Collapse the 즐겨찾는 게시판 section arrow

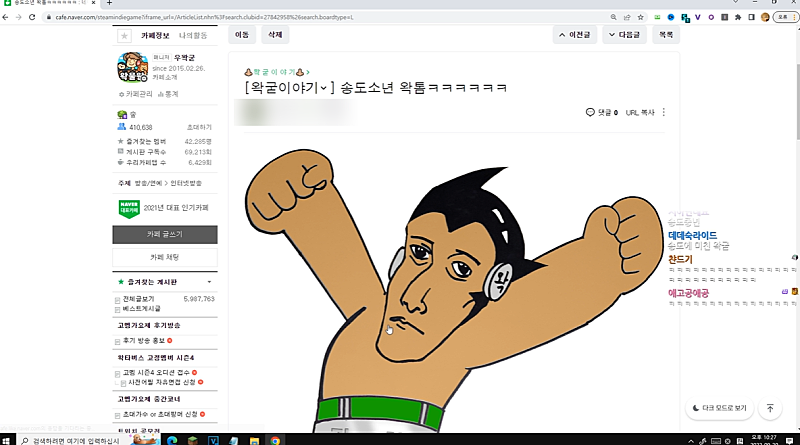(210, 283)
